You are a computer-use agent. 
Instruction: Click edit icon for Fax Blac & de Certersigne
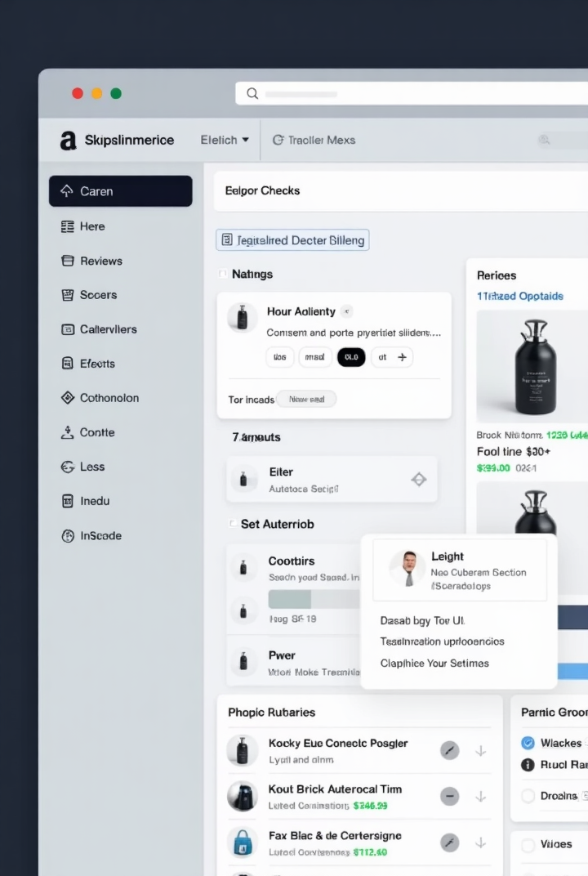pos(449,842)
